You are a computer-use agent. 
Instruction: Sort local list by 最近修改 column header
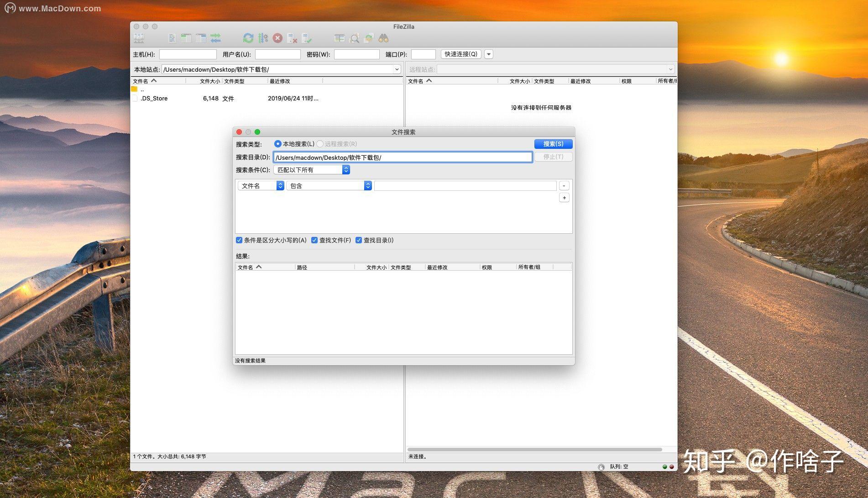295,81
